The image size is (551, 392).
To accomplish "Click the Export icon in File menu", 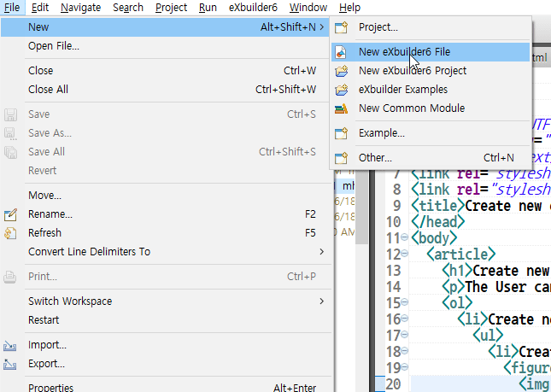I will tap(11, 364).
